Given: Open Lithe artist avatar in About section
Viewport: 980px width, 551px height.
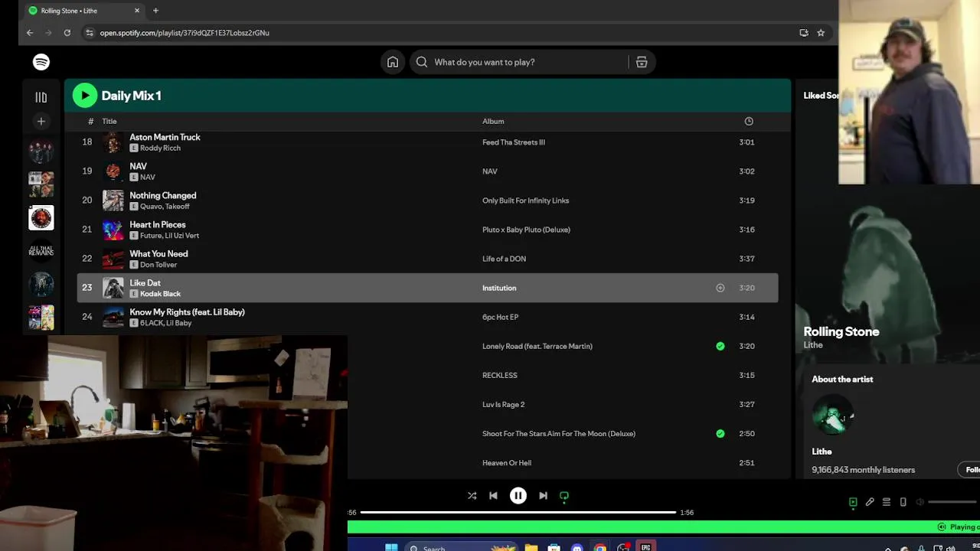Looking at the screenshot, I should coord(832,416).
